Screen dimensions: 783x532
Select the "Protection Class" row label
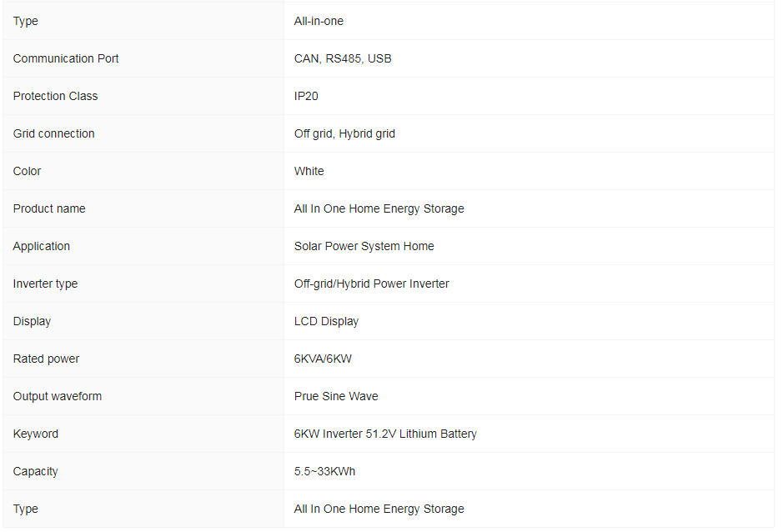pos(55,96)
